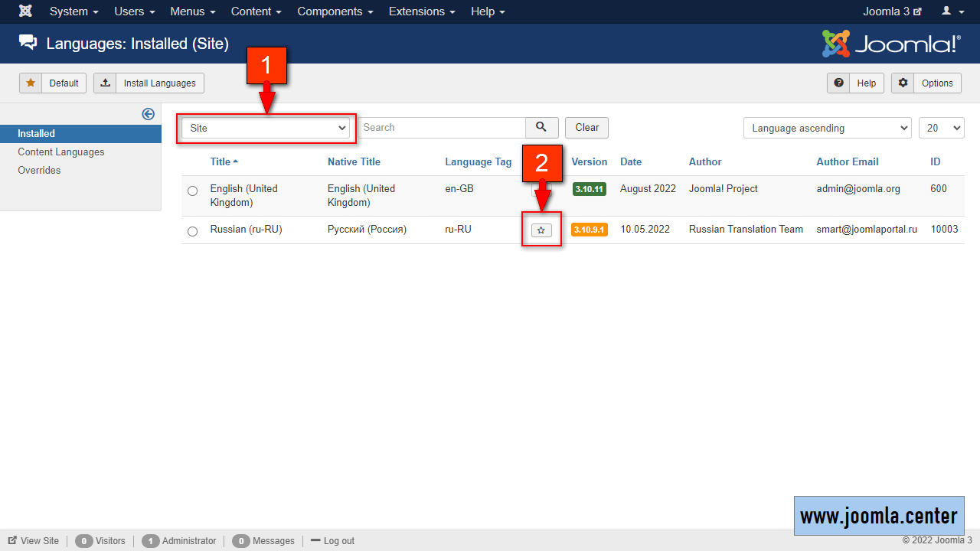Image resolution: width=980 pixels, height=551 pixels.
Task: Click the Install Languages upload button
Action: (149, 83)
